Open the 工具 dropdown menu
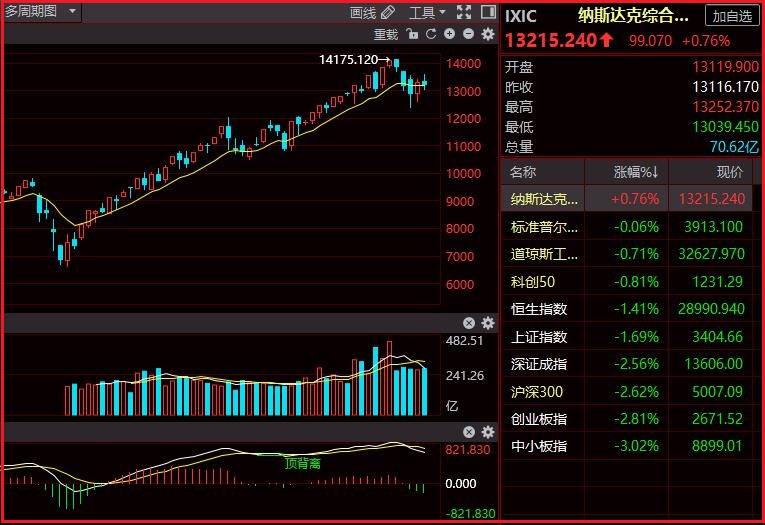This screenshot has height=525, width=765. pyautogui.click(x=427, y=13)
